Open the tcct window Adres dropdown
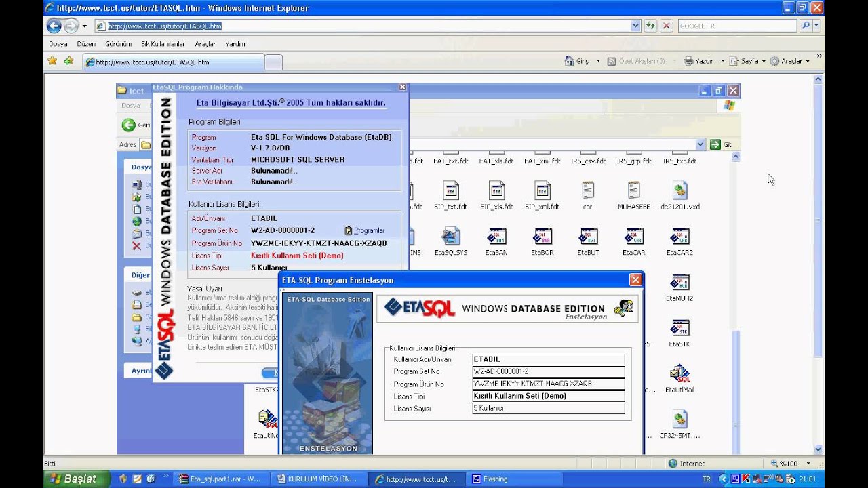Viewport: 868px width, 488px height. tap(701, 144)
